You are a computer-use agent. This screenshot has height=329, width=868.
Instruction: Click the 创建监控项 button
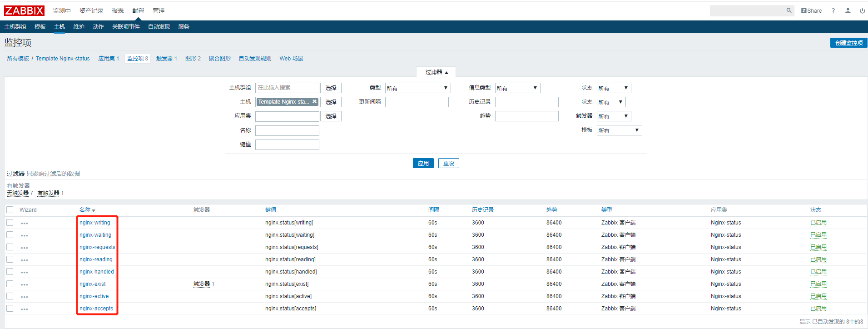tap(849, 43)
